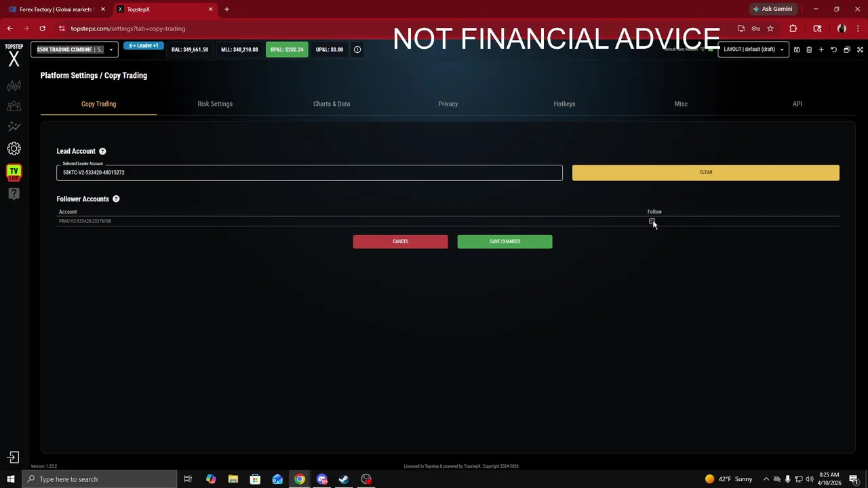This screenshot has height=488, width=868.
Task: Click the pop-out windows icon in top bar
Action: coord(847,49)
